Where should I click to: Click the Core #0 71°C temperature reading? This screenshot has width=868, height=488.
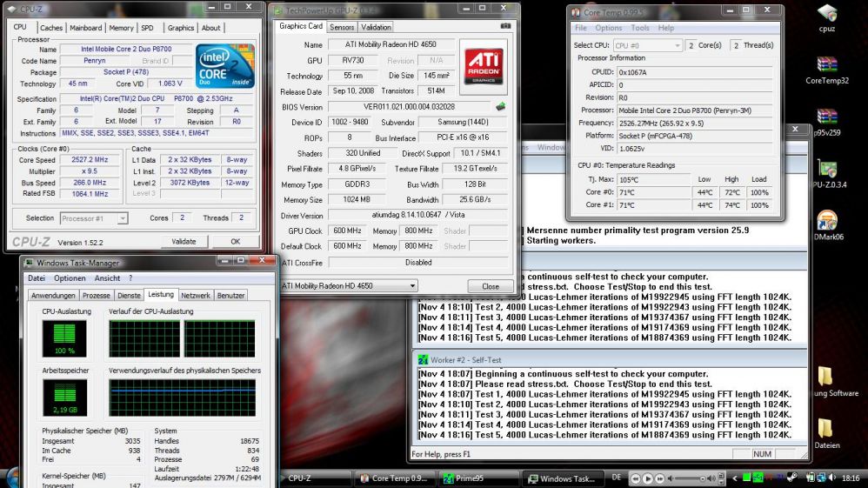(654, 192)
